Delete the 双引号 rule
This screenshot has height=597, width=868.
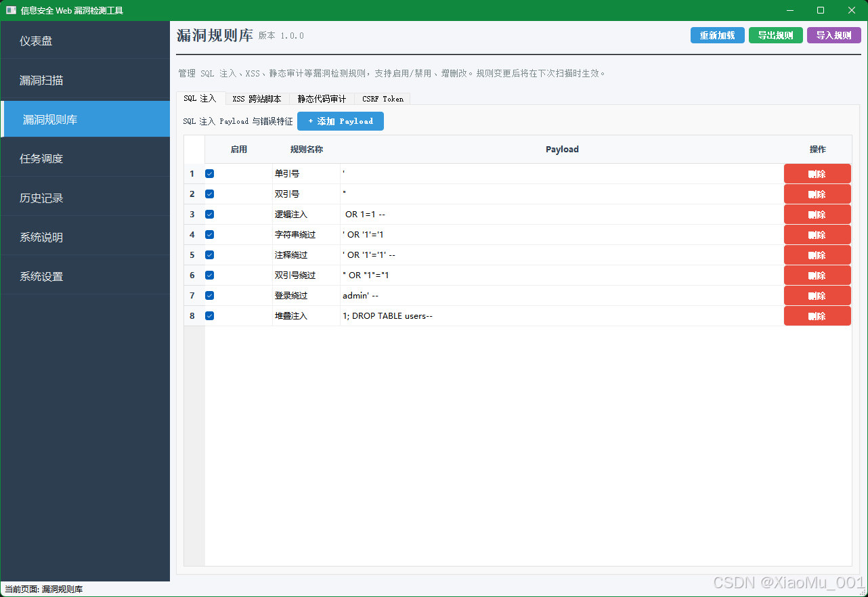pos(817,194)
